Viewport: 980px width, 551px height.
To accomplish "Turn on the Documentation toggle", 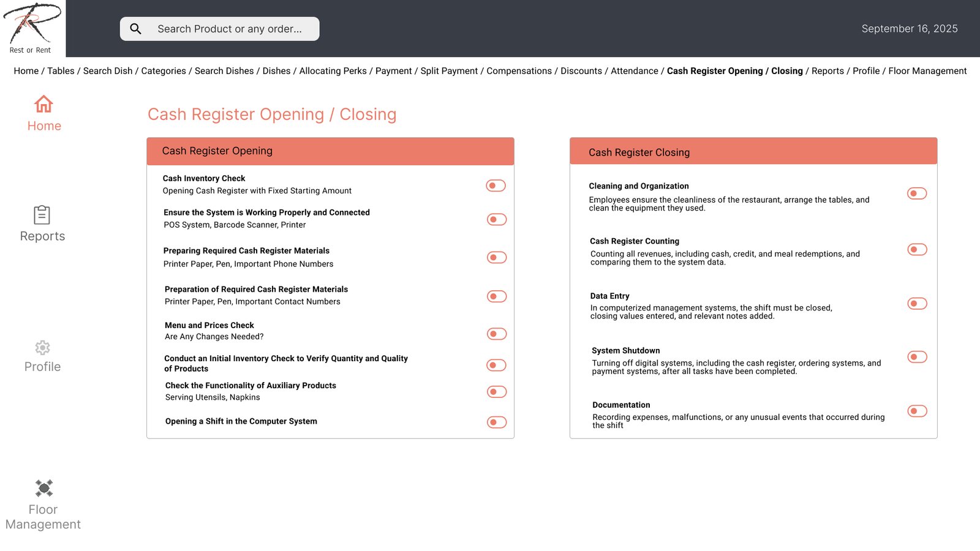I will point(916,411).
